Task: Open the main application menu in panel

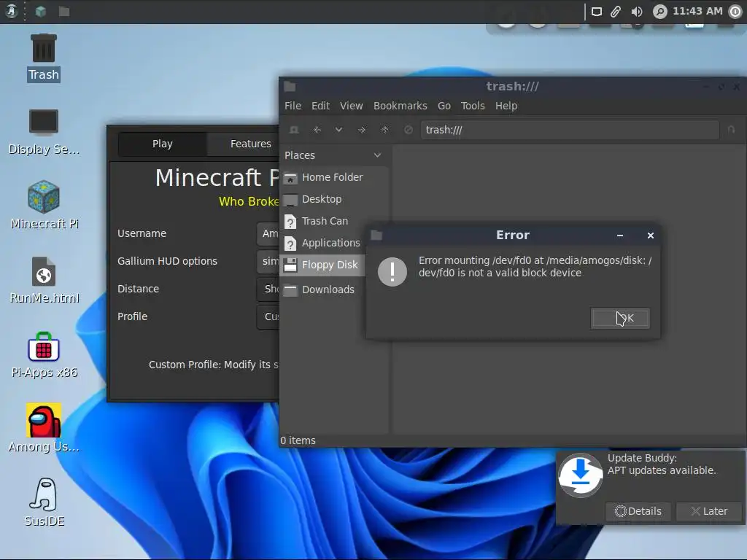Action: click(x=12, y=11)
